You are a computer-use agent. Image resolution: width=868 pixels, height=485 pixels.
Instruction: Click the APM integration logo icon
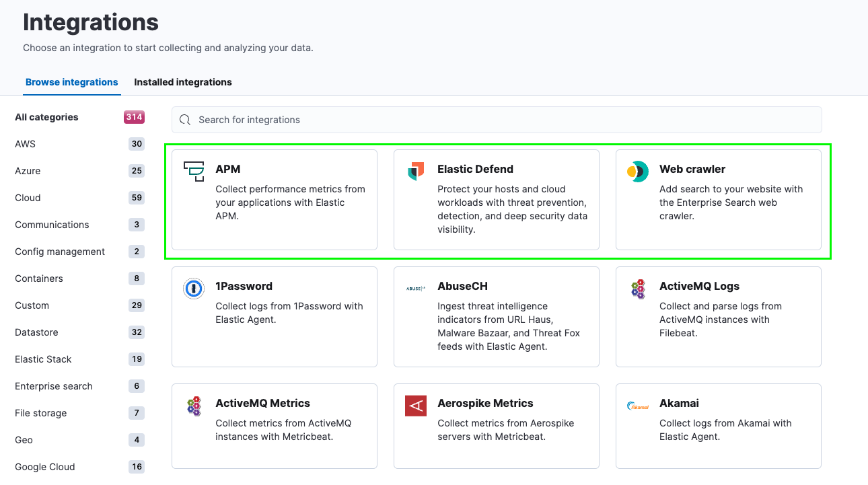(x=194, y=172)
